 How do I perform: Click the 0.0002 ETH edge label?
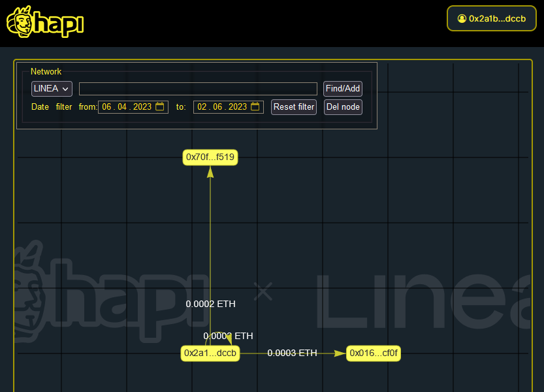coord(210,304)
